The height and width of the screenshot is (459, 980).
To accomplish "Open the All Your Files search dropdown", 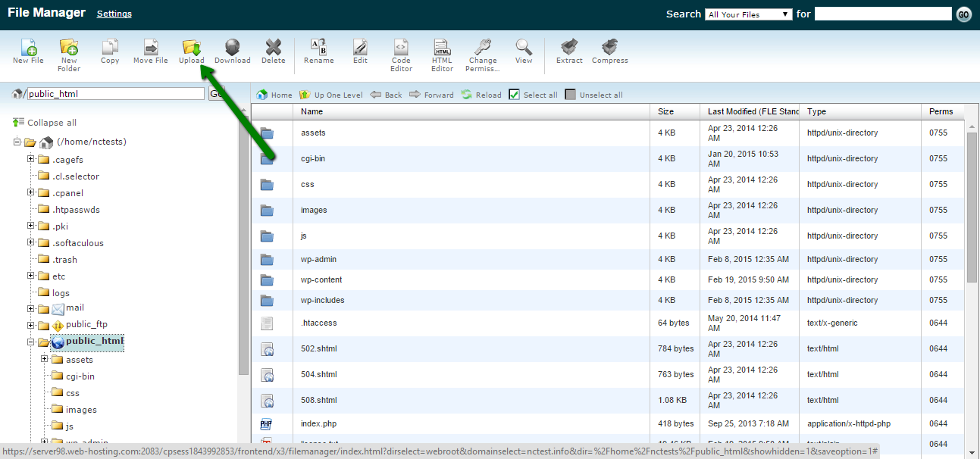I will 748,14.
